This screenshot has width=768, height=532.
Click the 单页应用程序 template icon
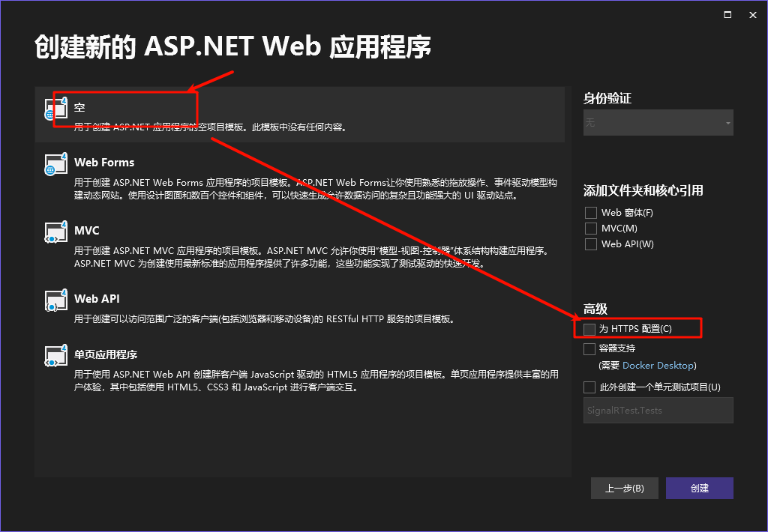point(56,356)
